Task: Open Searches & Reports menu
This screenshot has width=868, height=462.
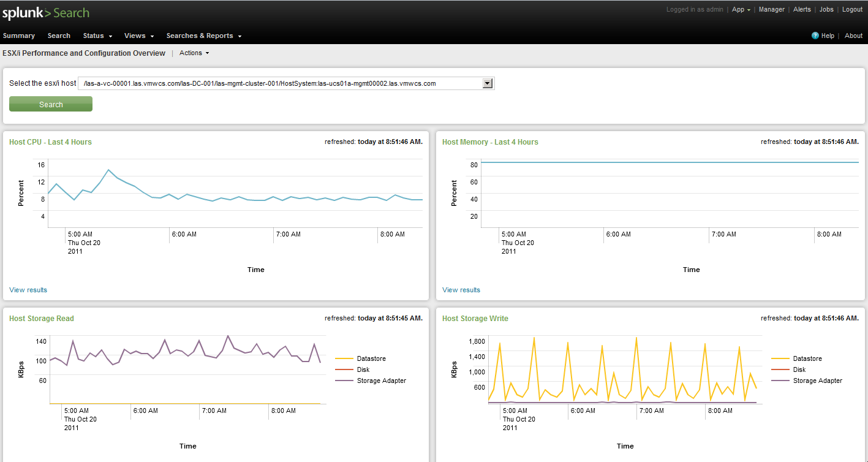Action: [204, 36]
